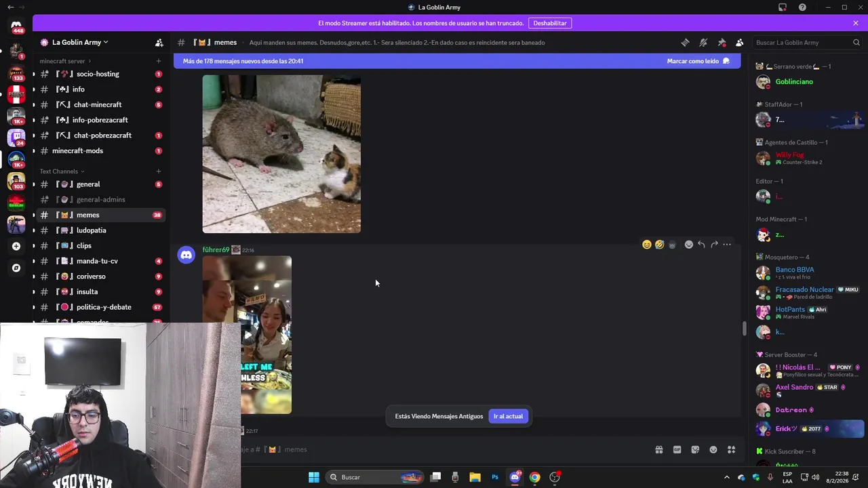Open the clips channel

point(100,245)
